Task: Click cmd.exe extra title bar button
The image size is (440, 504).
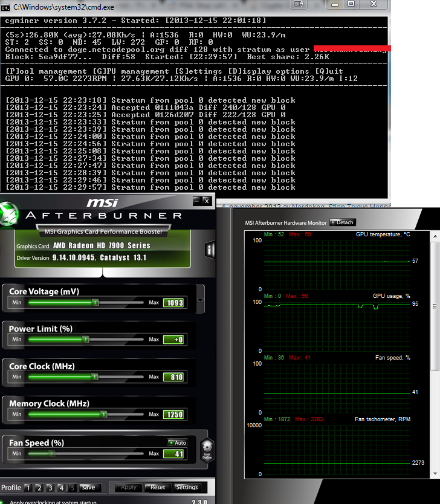Action: click(x=299, y=4)
